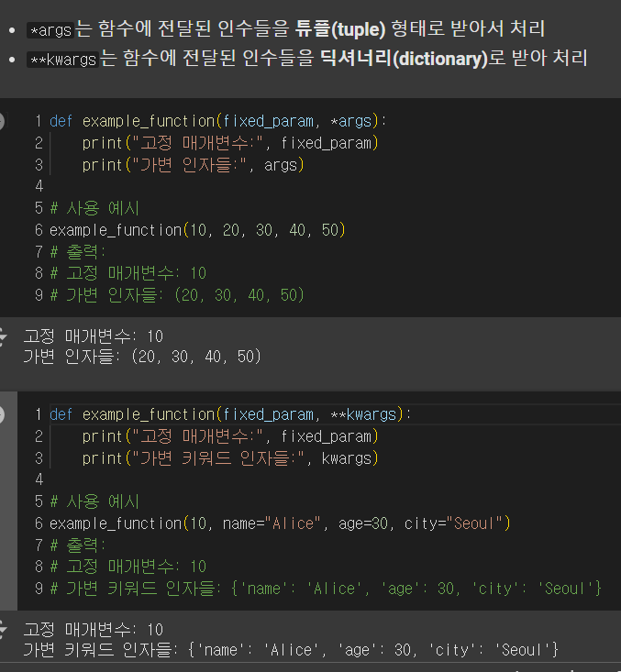The image size is (621, 672).
Task: Click the line print("가변 인자들:", args)
Action: (x=193, y=165)
